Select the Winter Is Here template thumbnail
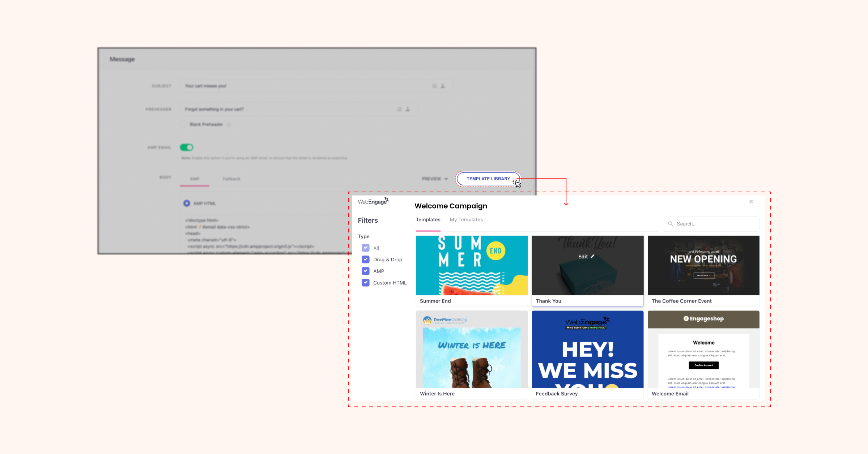Screen dimensions: 868x454 [471, 351]
